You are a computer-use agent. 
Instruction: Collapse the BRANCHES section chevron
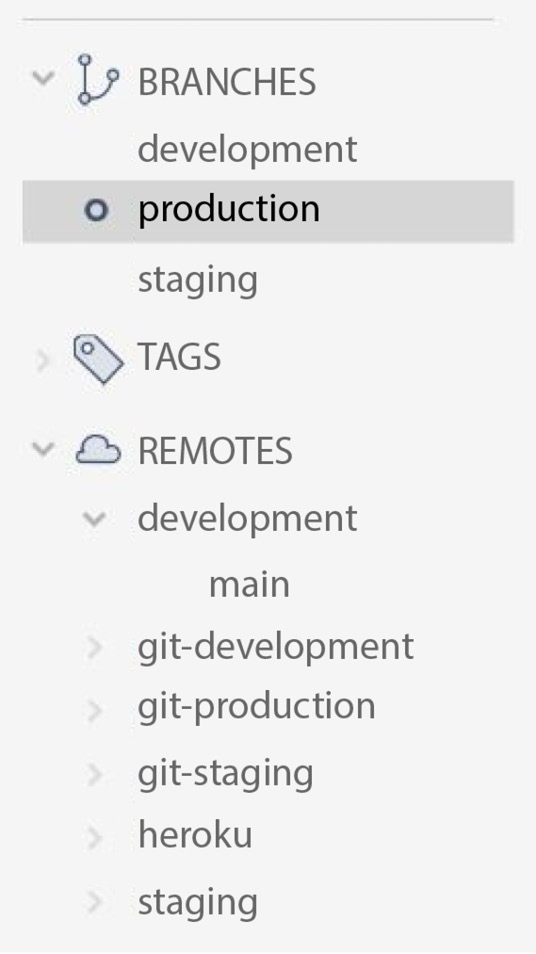[43, 78]
